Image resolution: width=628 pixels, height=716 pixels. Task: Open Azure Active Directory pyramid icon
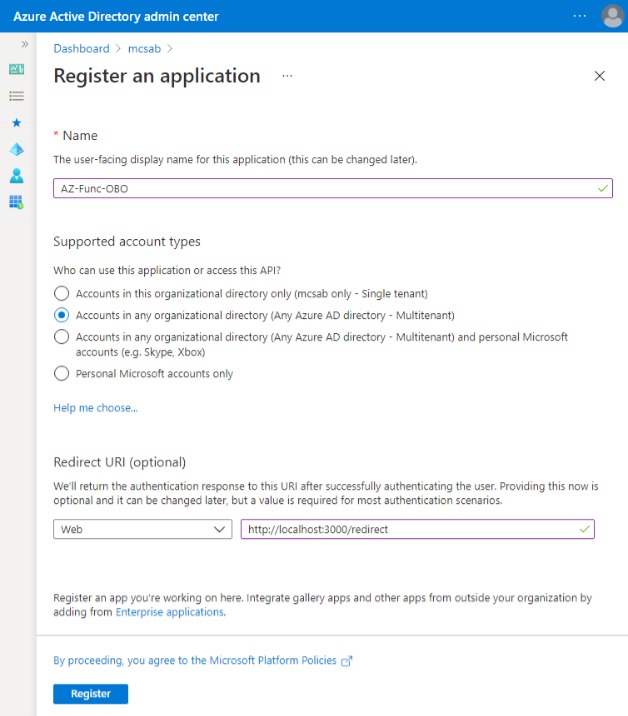point(16,149)
